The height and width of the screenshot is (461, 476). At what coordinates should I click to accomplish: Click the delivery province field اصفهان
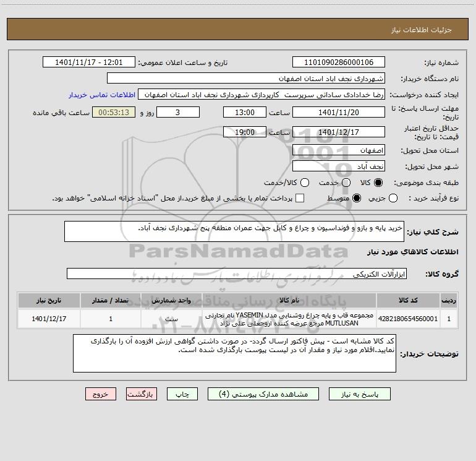339,150
